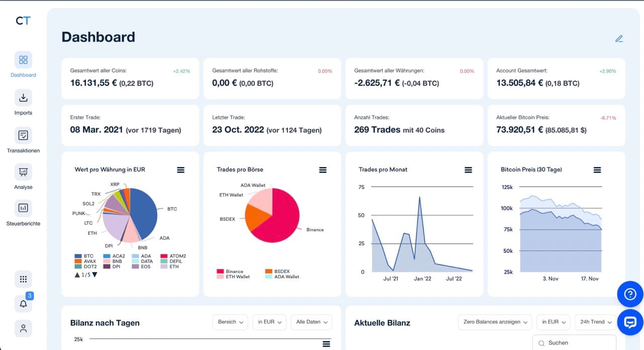Click the Suchen search field in Aktuelle Bilanz
Image resolution: width=644 pixels, height=350 pixels.
pos(574,342)
